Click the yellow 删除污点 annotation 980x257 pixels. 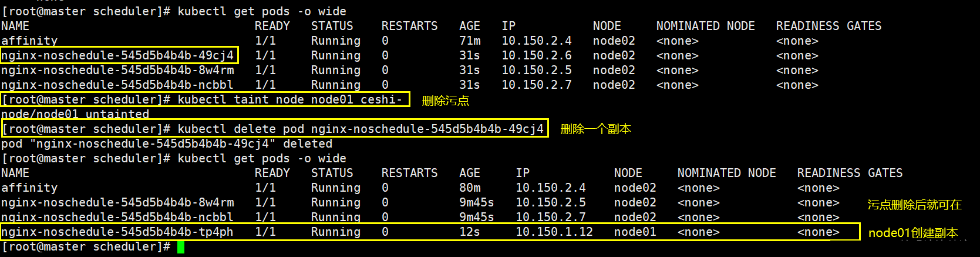tap(445, 101)
